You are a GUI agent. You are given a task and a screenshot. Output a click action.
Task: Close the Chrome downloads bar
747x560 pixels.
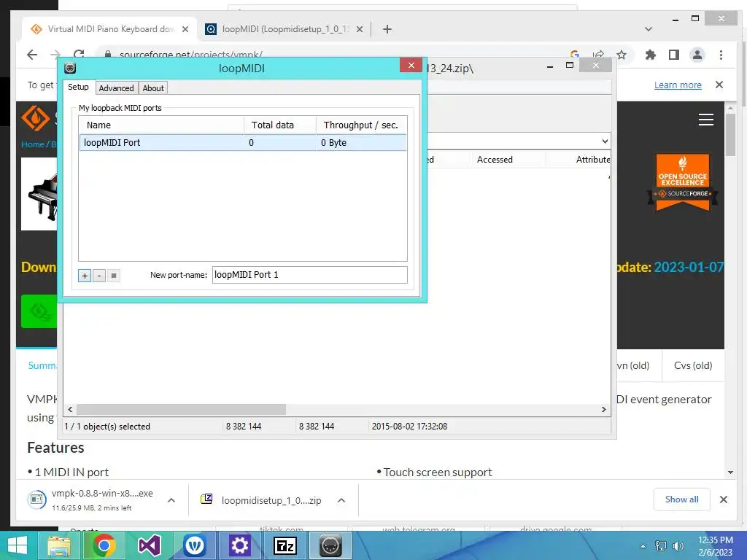tap(724, 499)
